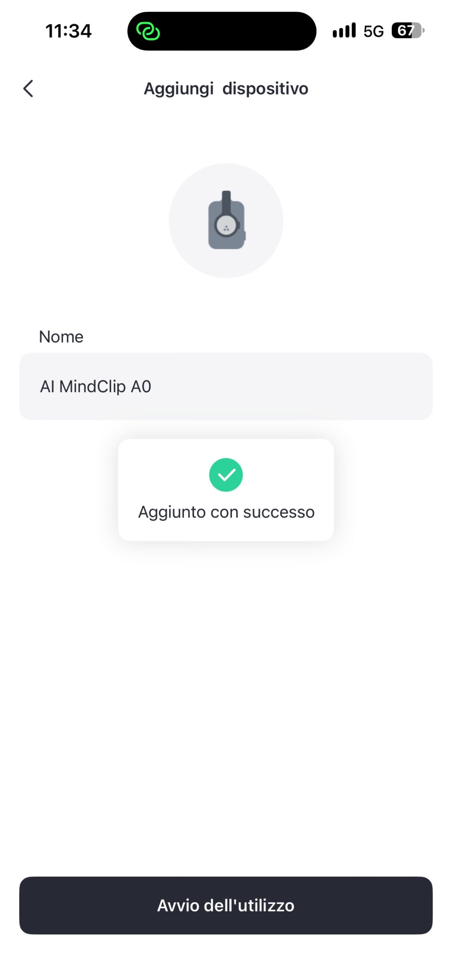Image resolution: width=452 pixels, height=980 pixels.
Task: Tap the battery indicator showing 67
Action: (408, 31)
